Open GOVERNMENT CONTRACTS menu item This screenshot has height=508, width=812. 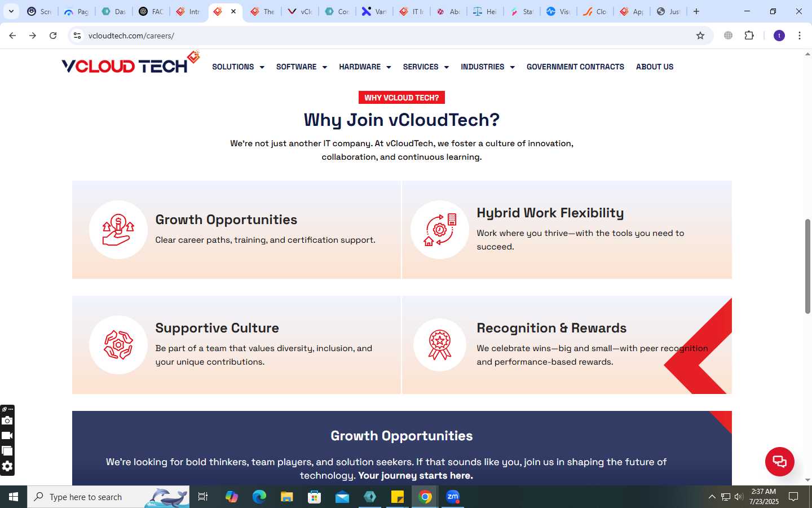[575, 67]
